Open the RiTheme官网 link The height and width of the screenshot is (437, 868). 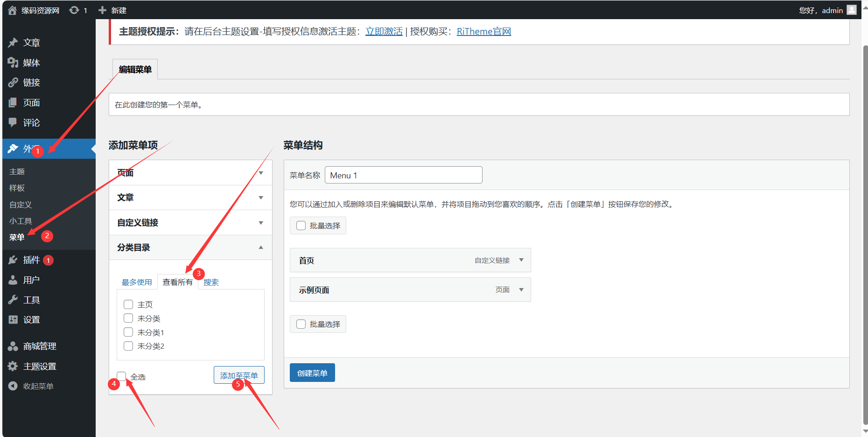[x=484, y=31]
